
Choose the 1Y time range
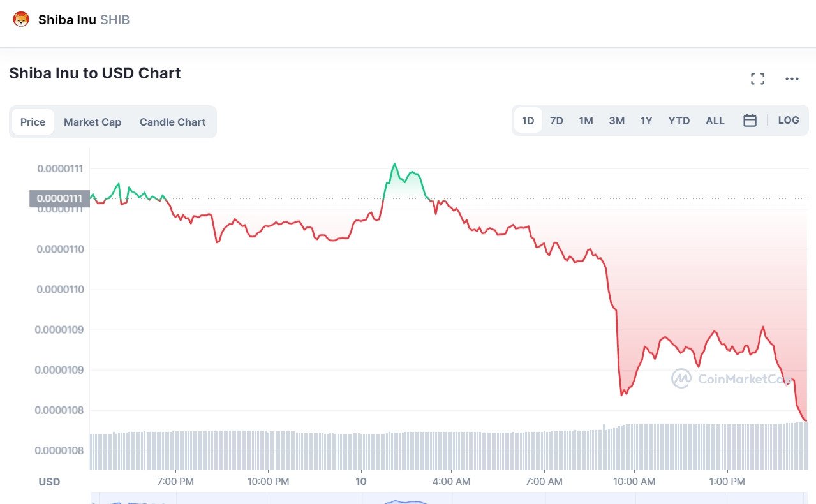click(646, 121)
